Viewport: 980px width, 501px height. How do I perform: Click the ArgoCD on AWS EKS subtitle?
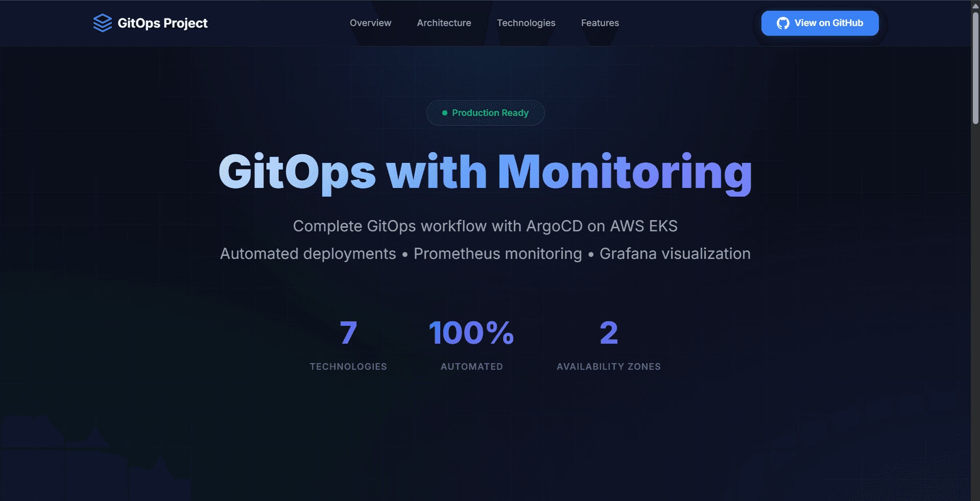pos(485,226)
